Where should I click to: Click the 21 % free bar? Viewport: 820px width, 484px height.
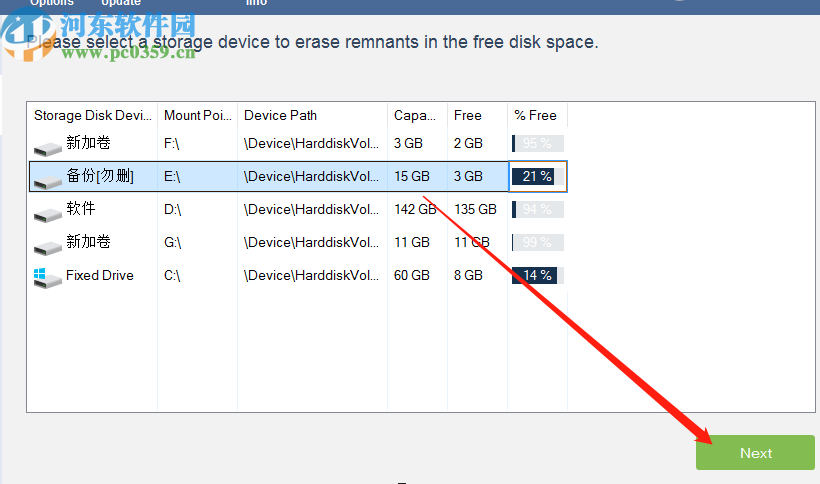[538, 176]
